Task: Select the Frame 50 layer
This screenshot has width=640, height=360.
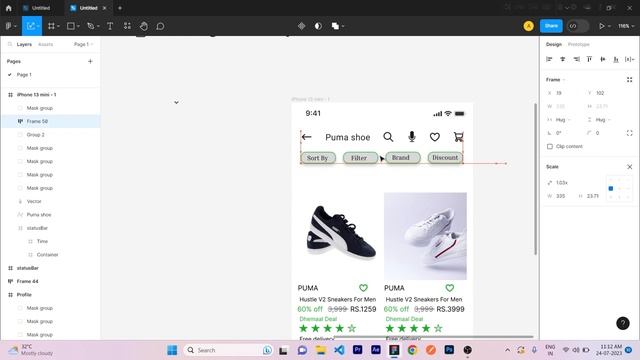Action: pos(51,121)
